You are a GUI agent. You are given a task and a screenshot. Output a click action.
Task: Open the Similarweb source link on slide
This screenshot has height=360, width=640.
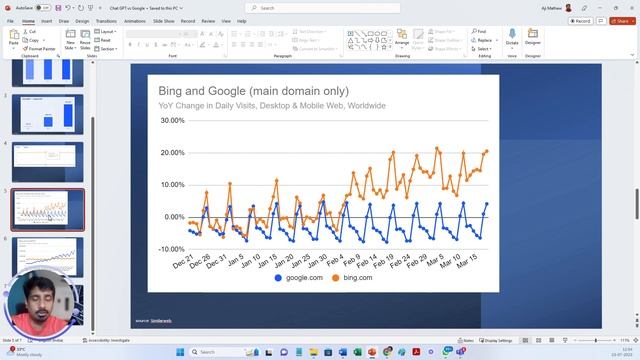[x=161, y=321]
